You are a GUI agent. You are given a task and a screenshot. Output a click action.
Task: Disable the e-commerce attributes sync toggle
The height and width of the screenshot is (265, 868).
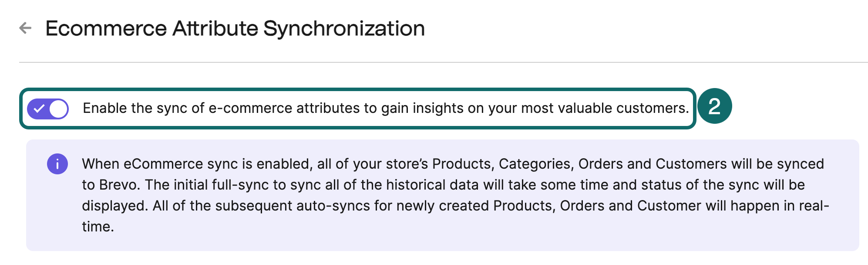coord(48,109)
